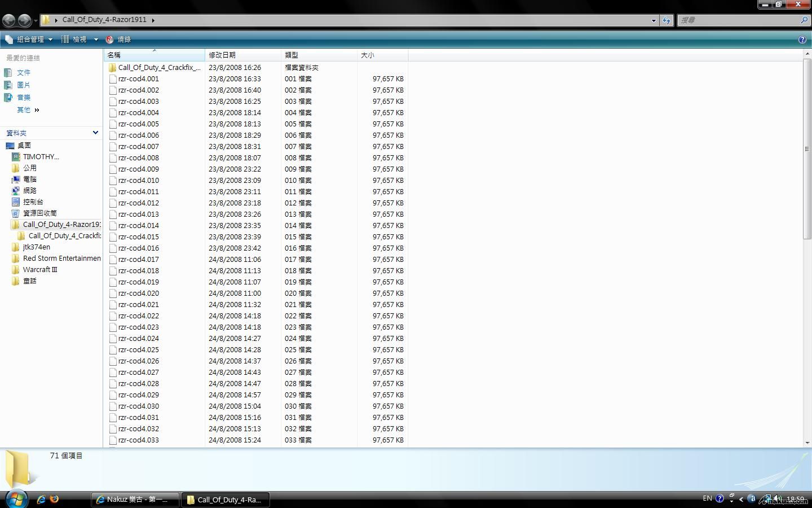Click the Call_Of_Duty_4-Ra taskbar button

click(x=225, y=500)
